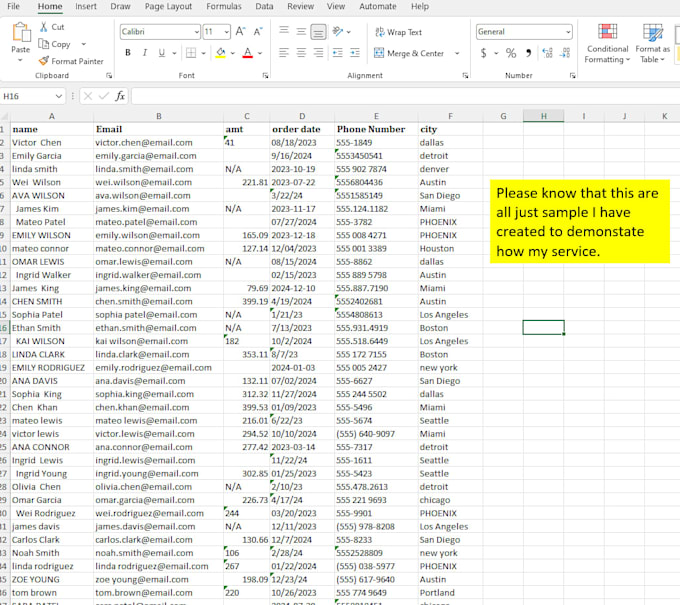Click the Paste clipboard icon
The image size is (680, 605).
(21, 33)
